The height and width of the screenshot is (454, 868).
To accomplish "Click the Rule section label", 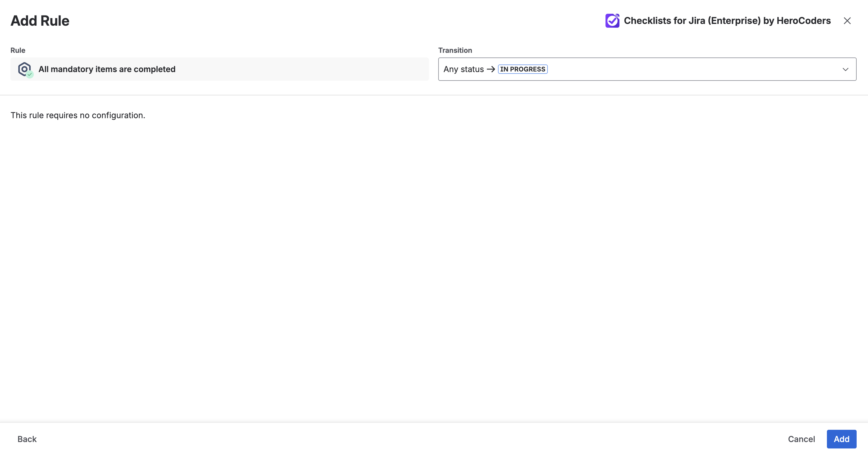I will point(17,50).
